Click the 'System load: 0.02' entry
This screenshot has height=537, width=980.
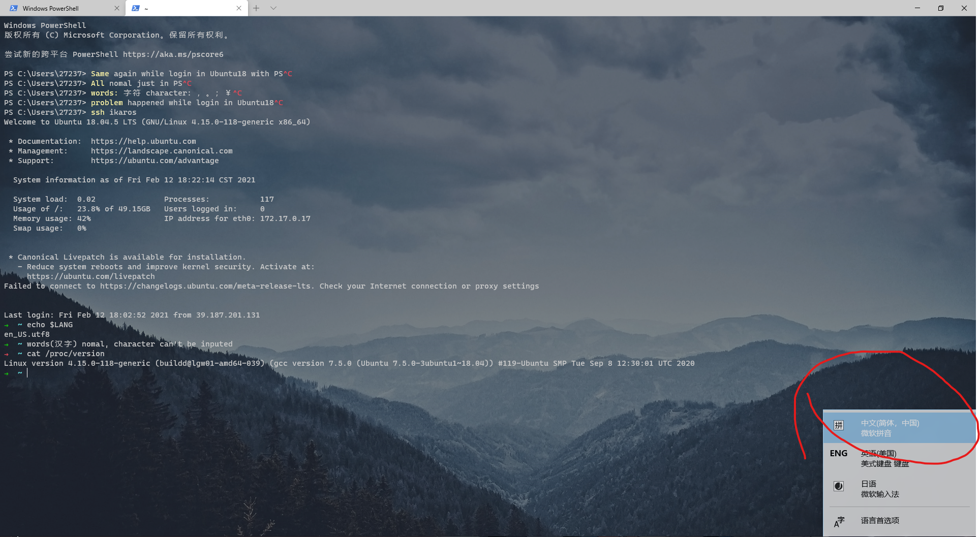coord(54,199)
